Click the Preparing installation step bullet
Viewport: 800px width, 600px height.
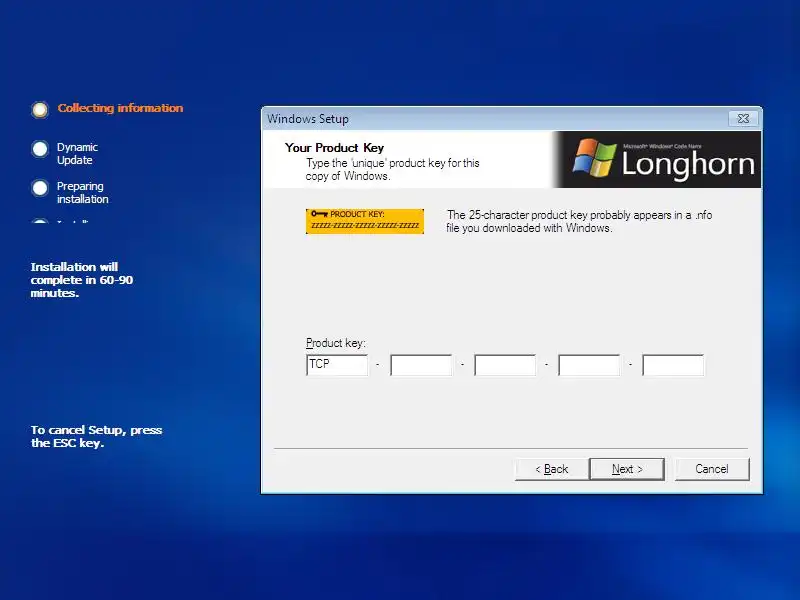pyautogui.click(x=40, y=188)
